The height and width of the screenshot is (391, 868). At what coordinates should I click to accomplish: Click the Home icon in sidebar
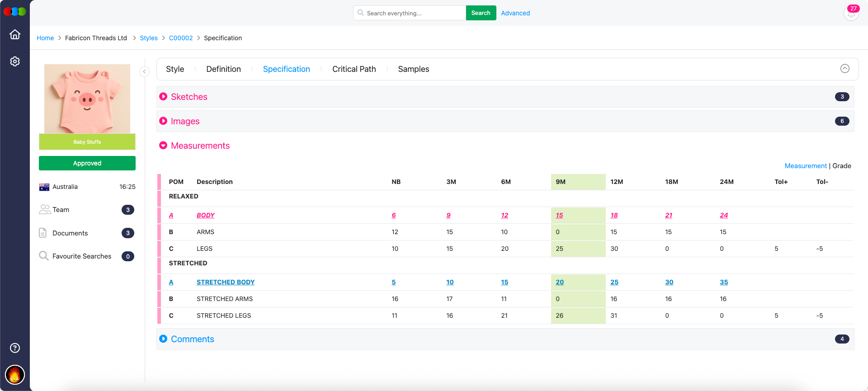[15, 34]
